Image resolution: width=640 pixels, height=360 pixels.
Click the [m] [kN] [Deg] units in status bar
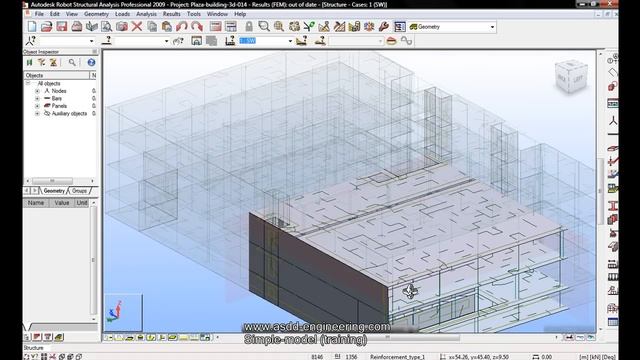point(597,357)
